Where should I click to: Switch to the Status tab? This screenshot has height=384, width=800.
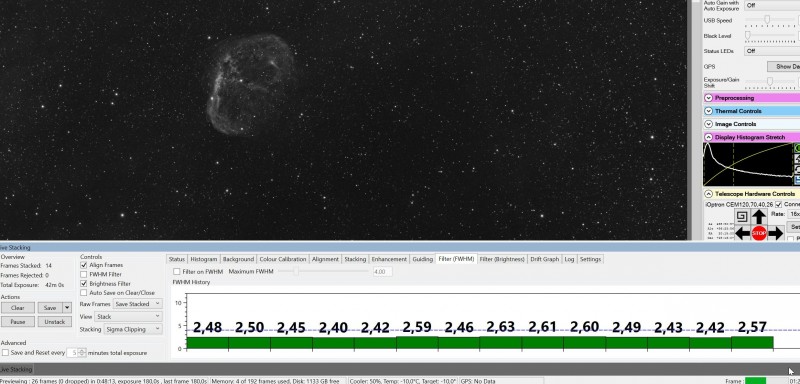(x=177, y=259)
